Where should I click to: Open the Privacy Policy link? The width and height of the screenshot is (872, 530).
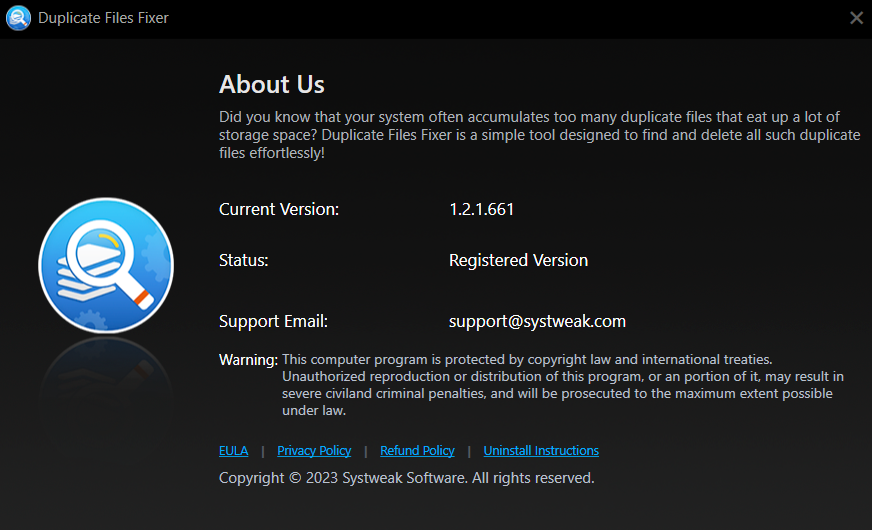[314, 450]
